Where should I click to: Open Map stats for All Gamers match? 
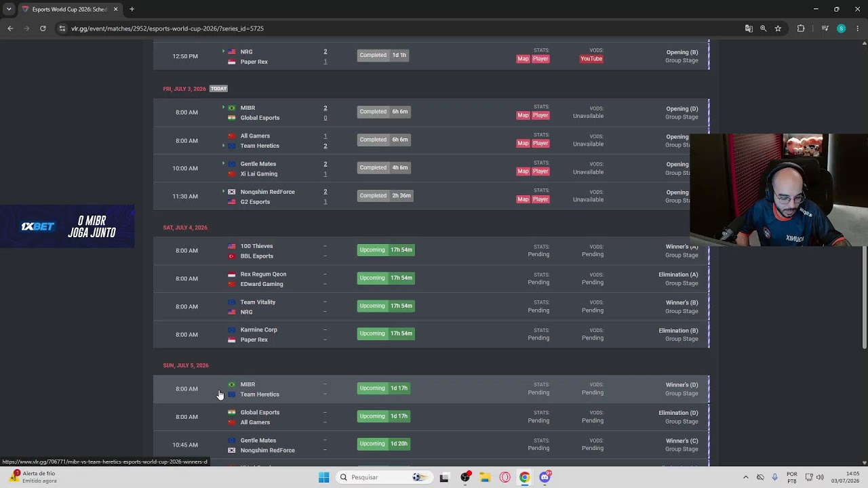pos(523,143)
